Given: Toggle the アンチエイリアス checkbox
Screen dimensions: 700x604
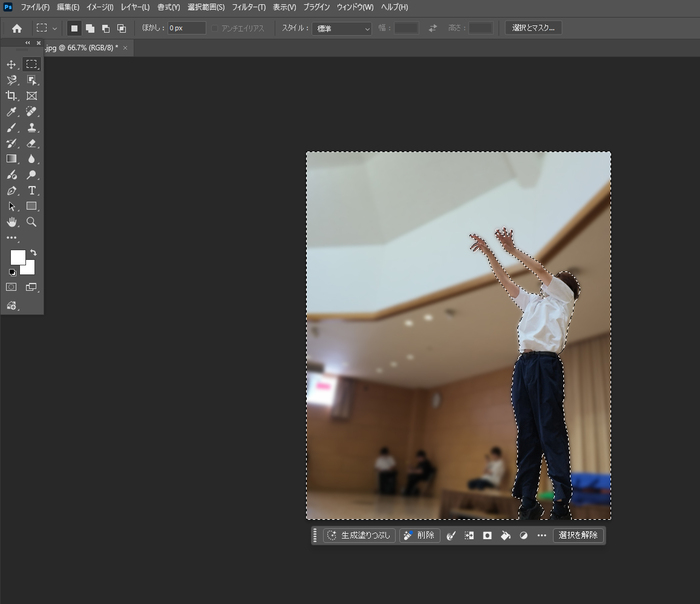Looking at the screenshot, I should pyautogui.click(x=215, y=28).
